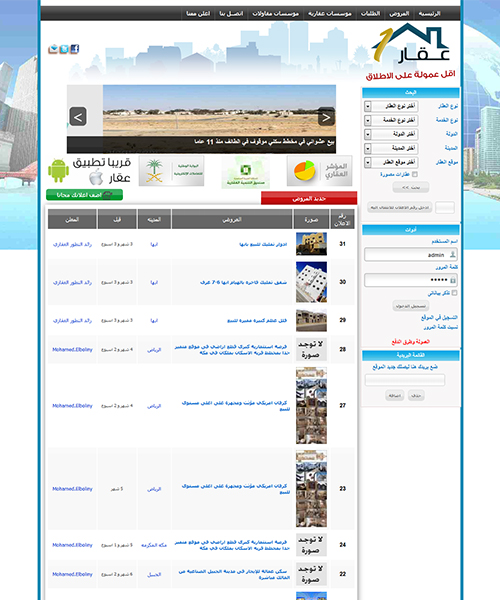500x600 pixels.
Task: Open the الرئيسية home menu item
Action: click(x=429, y=14)
